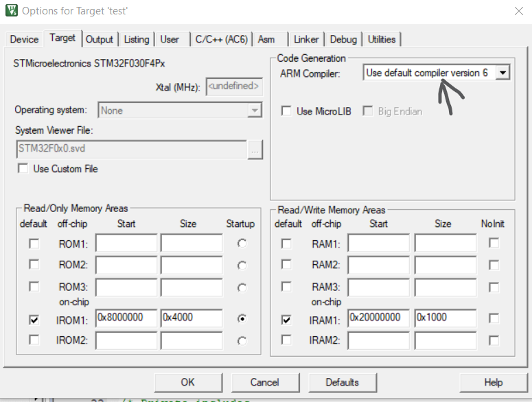Image resolution: width=532 pixels, height=402 pixels.
Task: Toggle the Big Endian checkbox
Action: [368, 111]
